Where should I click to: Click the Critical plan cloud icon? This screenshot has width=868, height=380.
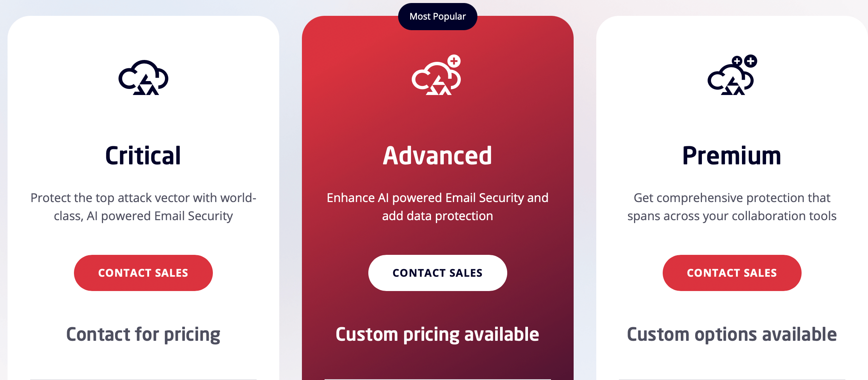143,77
